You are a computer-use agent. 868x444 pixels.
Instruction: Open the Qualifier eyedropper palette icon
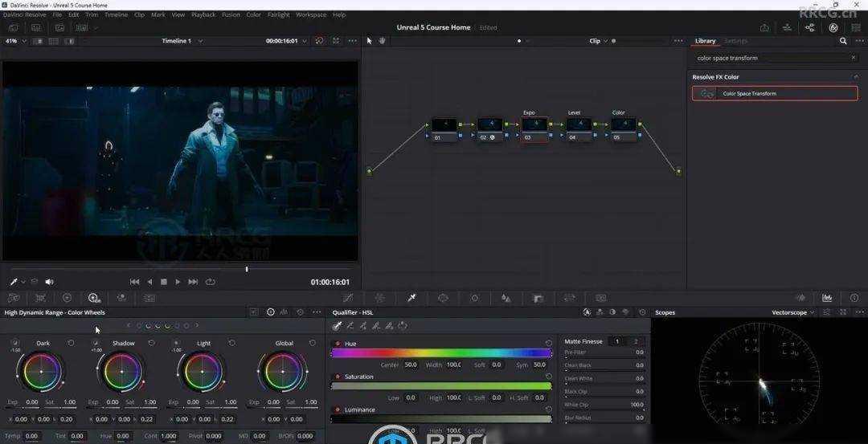(411, 298)
